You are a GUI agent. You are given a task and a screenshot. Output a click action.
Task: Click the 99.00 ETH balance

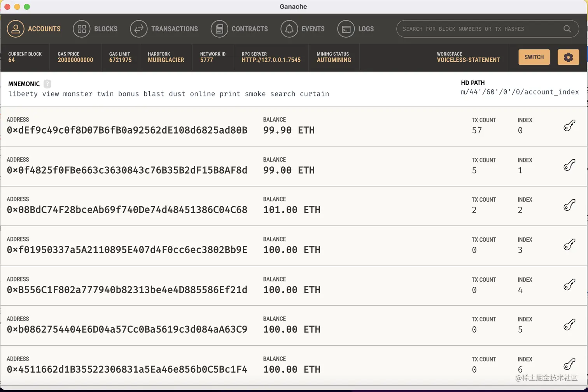pos(289,170)
